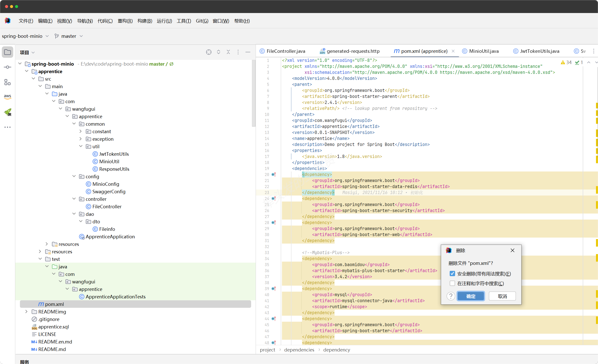Show more tool windows ellipsis
Image resolution: width=598 pixels, height=364 pixels.
point(8,127)
